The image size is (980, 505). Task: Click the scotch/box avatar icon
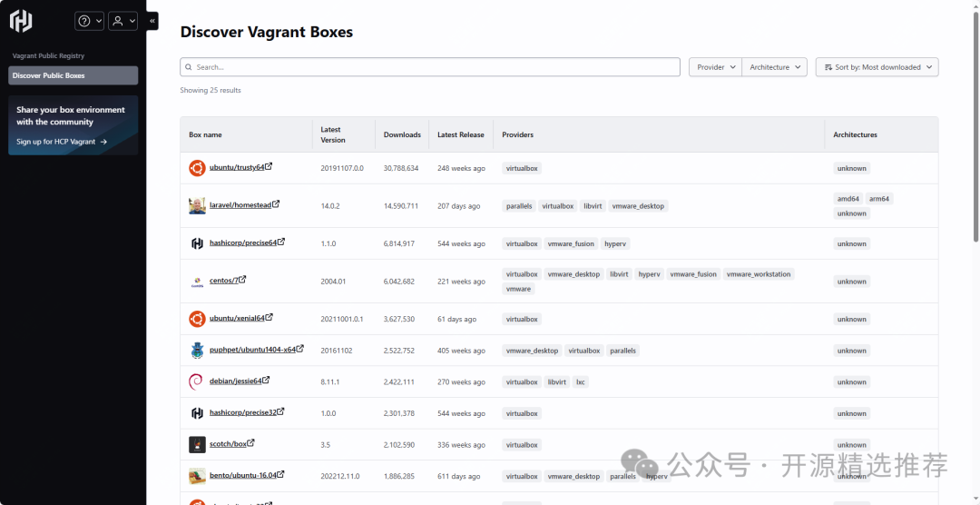pos(198,445)
